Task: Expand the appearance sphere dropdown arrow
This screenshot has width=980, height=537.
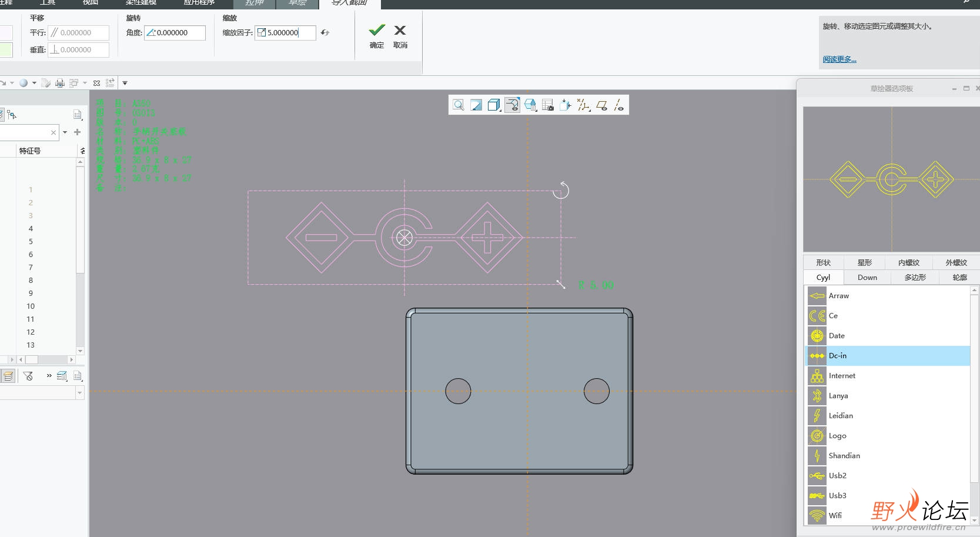Action: (x=34, y=83)
